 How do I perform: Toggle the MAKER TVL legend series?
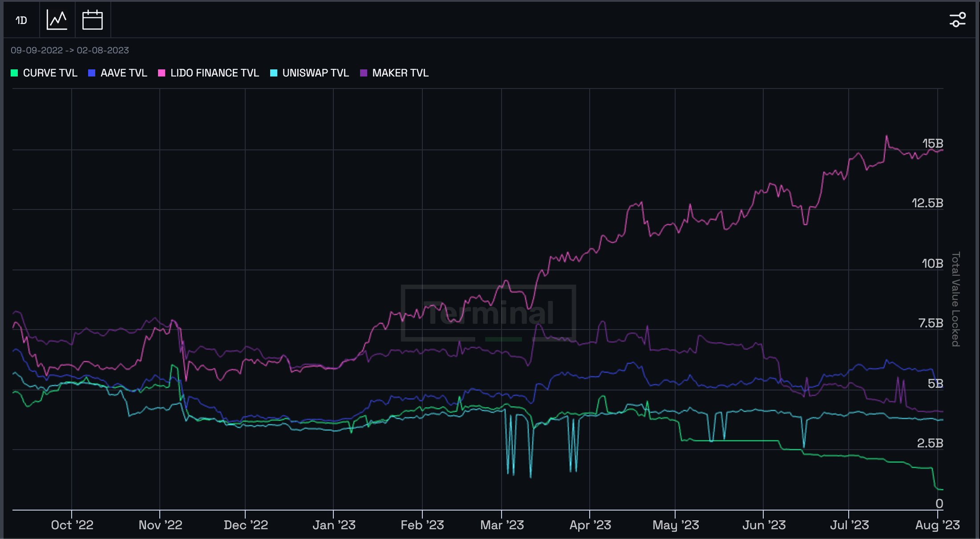pos(394,73)
